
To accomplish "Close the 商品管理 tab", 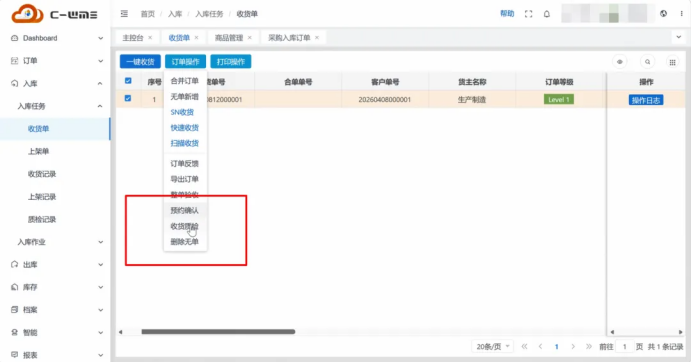I will tap(250, 38).
